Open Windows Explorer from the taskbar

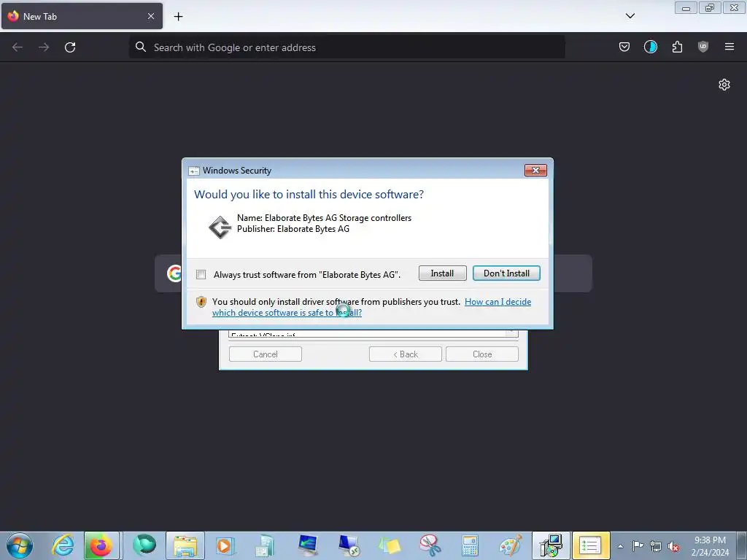tap(185, 545)
